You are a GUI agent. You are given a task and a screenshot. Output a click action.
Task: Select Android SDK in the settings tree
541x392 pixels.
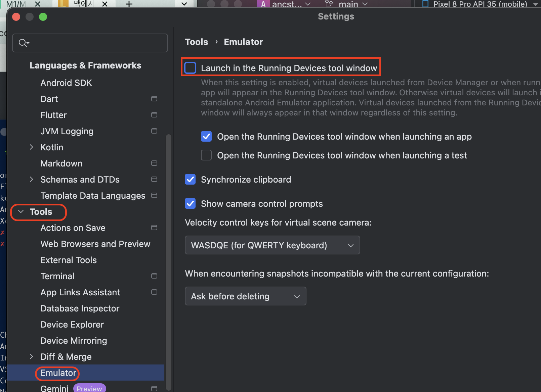[66, 83]
